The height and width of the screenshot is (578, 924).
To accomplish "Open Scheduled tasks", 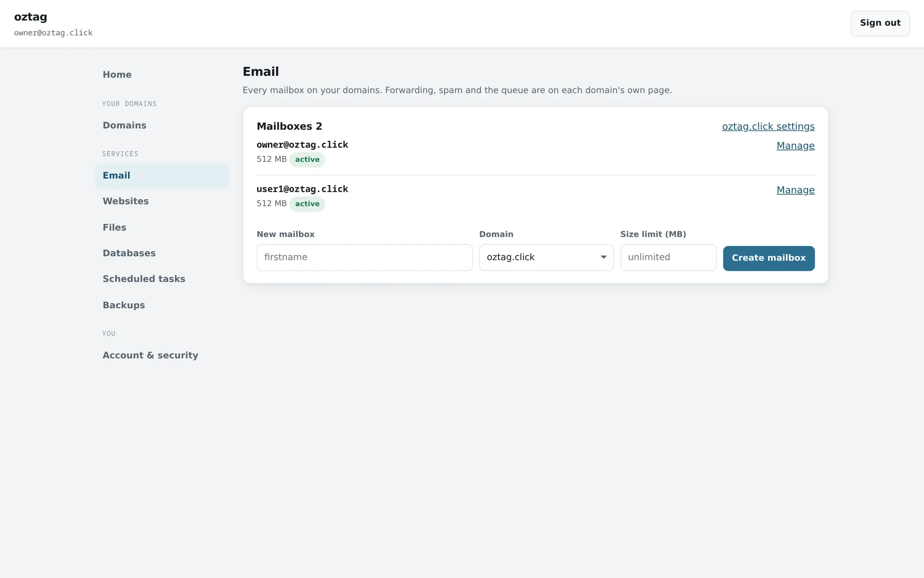I will (x=161, y=279).
